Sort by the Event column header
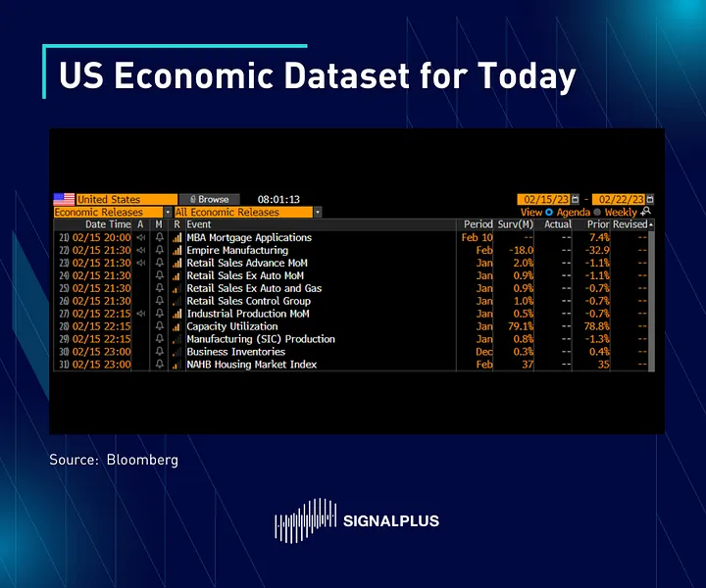Image resolution: width=706 pixels, height=588 pixels. coord(199,224)
